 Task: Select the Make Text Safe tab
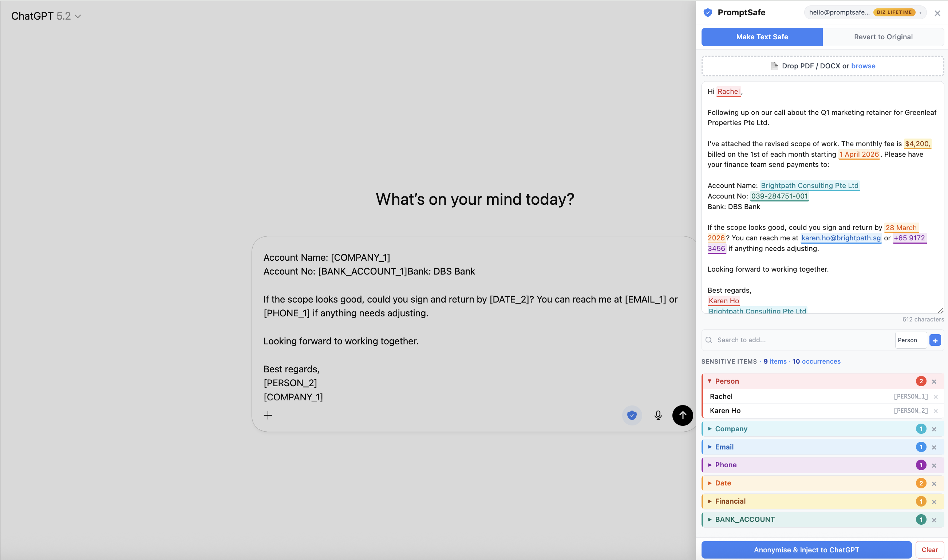[x=761, y=37]
